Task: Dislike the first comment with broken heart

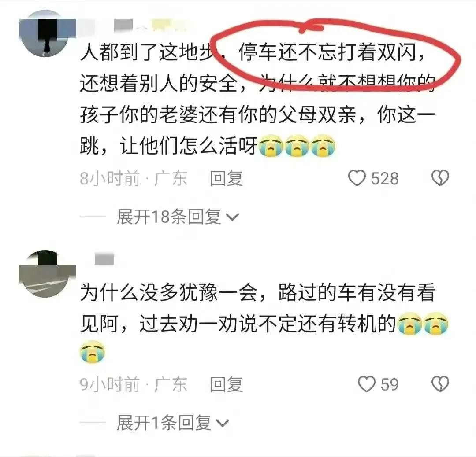Action: pos(440,178)
